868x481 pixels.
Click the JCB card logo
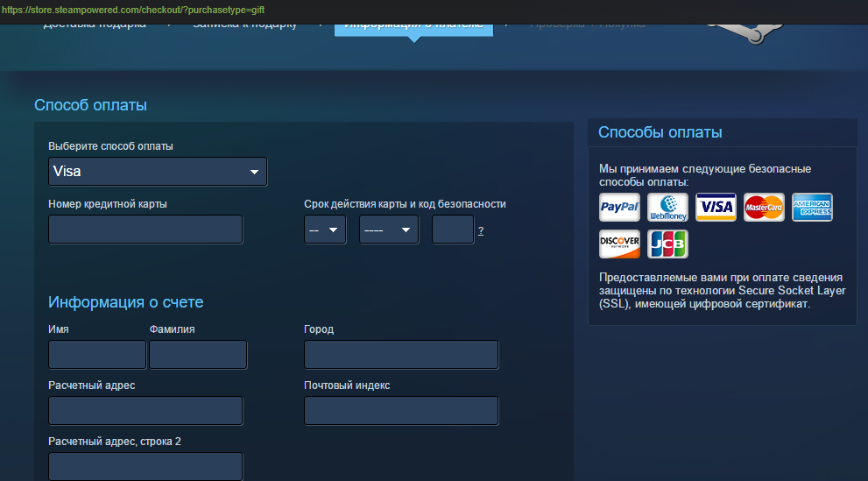(x=667, y=244)
